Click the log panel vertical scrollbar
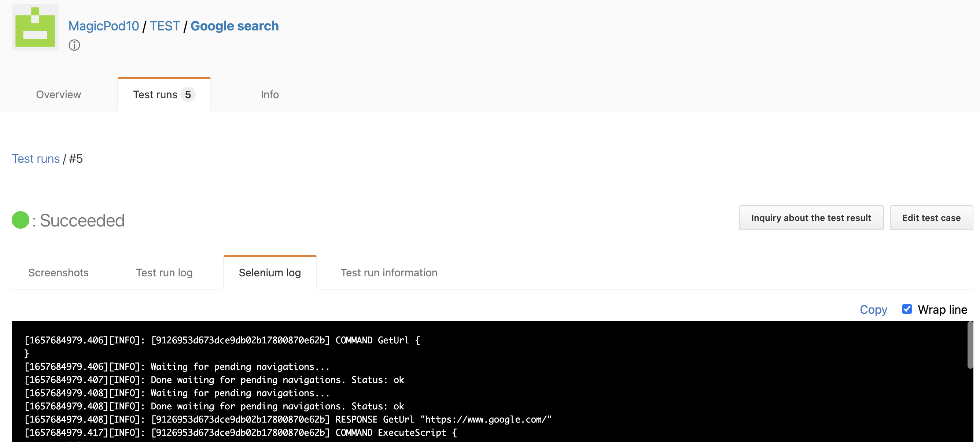Viewport: 980px width, 442px height. point(970,345)
